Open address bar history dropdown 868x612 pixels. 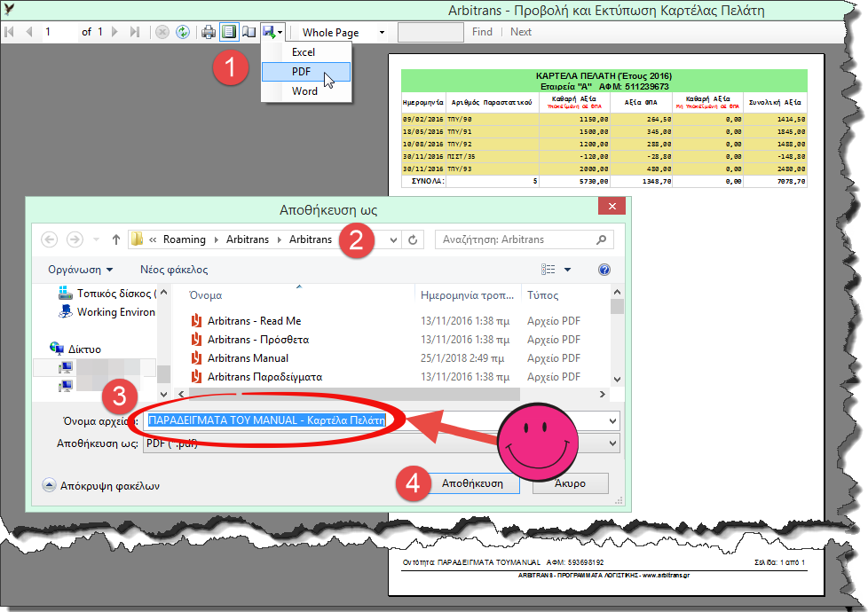pyautogui.click(x=393, y=239)
